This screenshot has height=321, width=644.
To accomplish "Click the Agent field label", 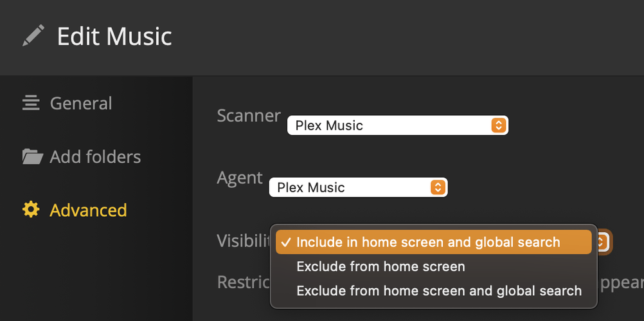I will [240, 178].
